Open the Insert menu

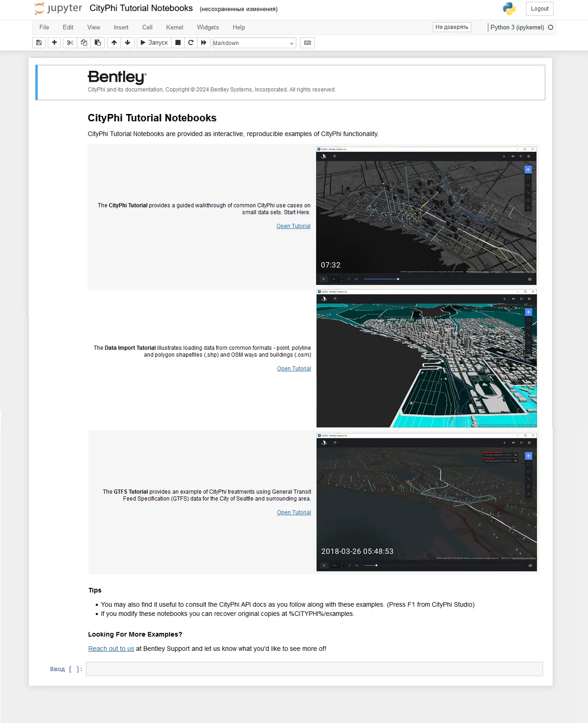(121, 27)
